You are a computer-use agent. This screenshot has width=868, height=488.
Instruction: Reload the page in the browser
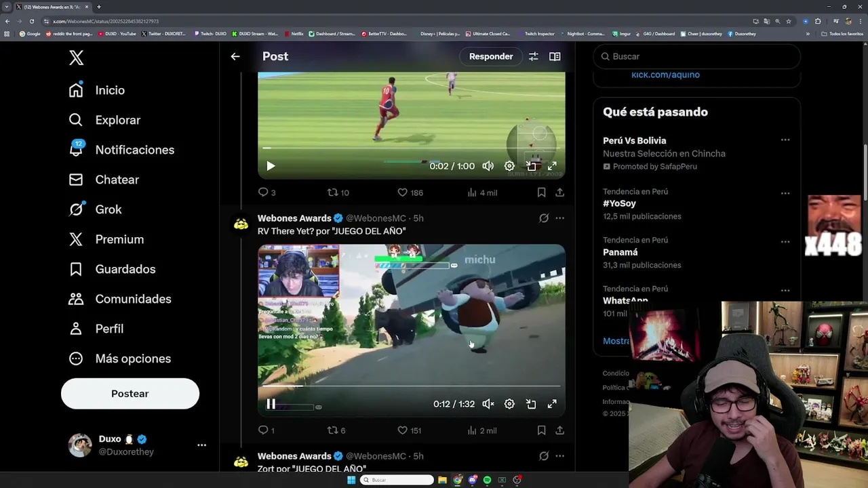pos(31,21)
